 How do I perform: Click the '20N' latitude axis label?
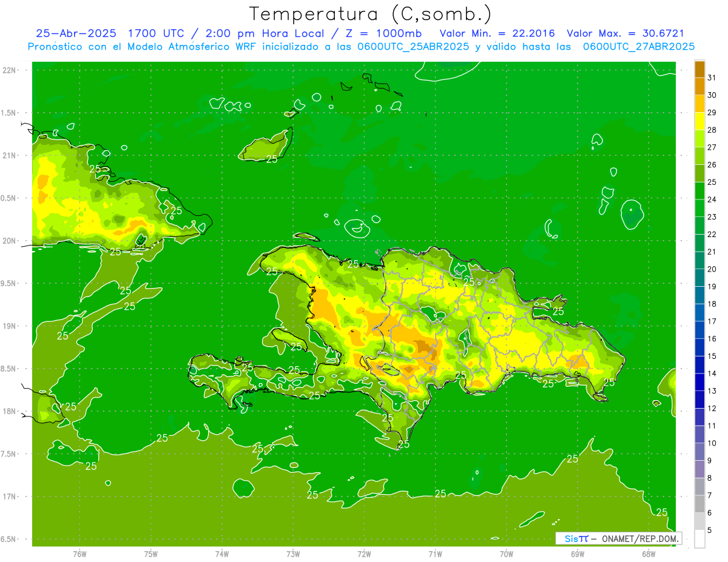point(10,241)
